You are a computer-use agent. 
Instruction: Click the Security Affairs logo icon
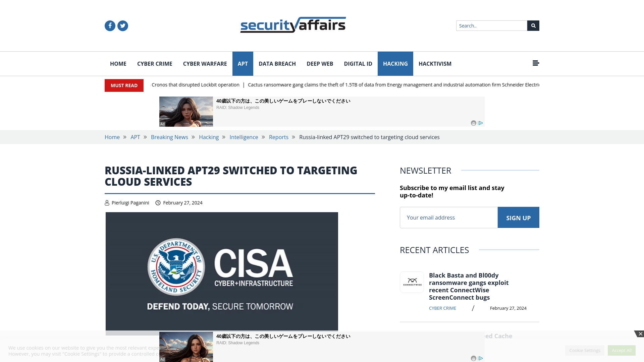pyautogui.click(x=293, y=25)
